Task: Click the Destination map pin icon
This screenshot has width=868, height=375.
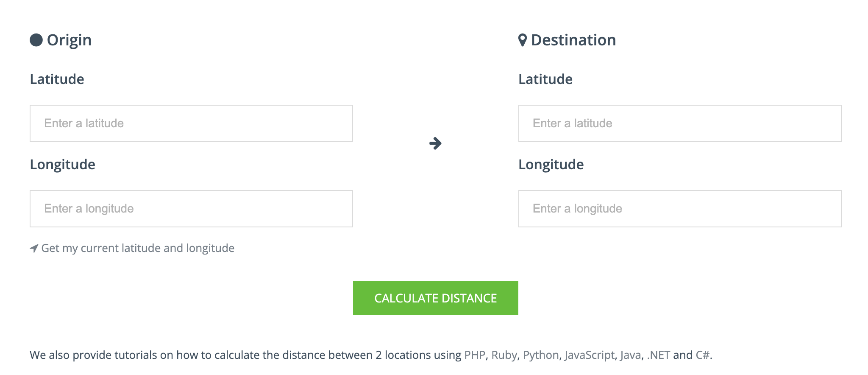Action: point(523,40)
